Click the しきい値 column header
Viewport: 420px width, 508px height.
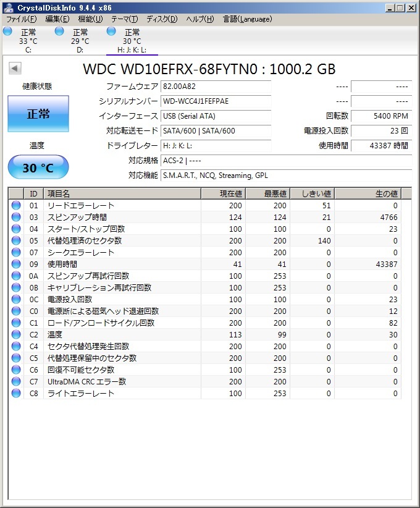(x=312, y=193)
